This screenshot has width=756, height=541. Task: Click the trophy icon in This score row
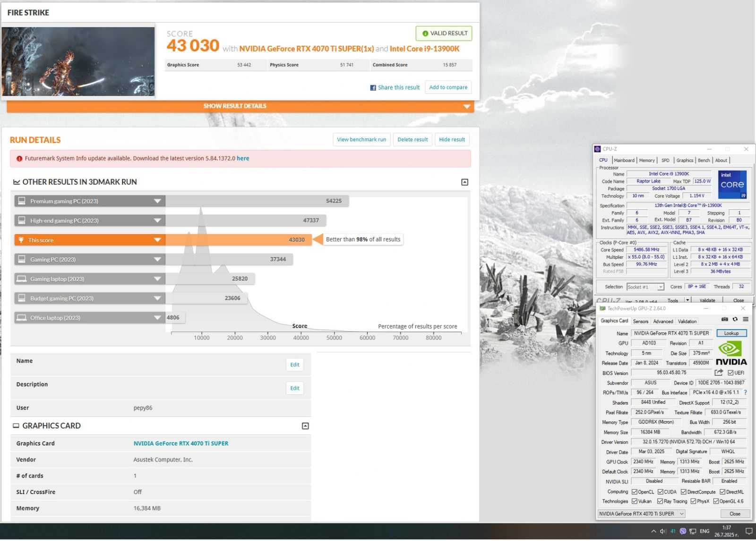pos(21,240)
